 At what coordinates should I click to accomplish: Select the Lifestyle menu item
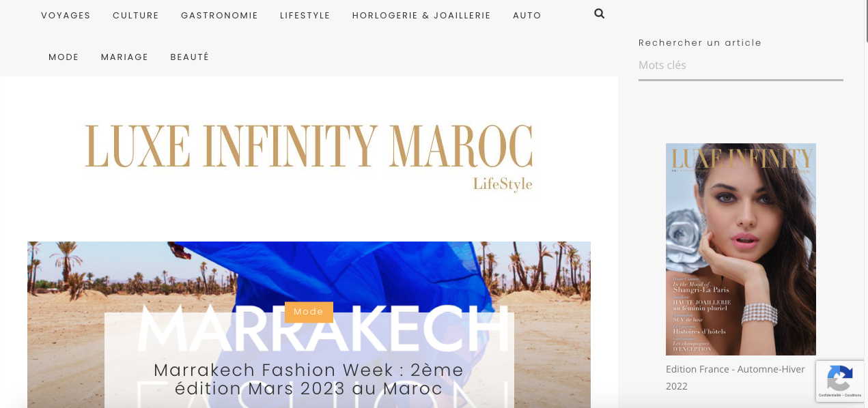click(305, 16)
